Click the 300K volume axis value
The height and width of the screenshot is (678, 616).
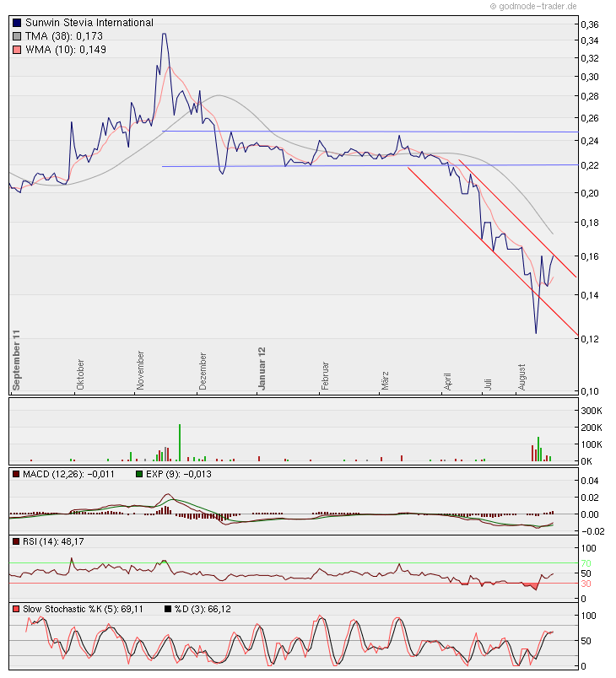(x=592, y=411)
